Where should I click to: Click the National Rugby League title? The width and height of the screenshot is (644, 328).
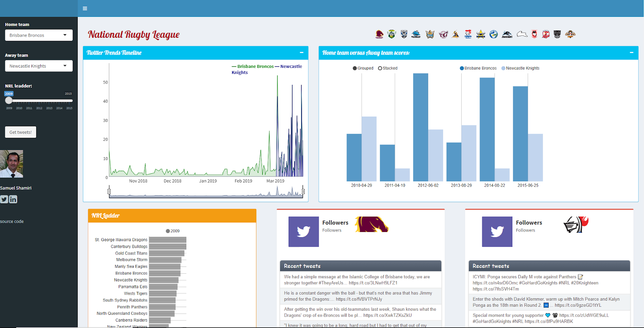tap(134, 35)
